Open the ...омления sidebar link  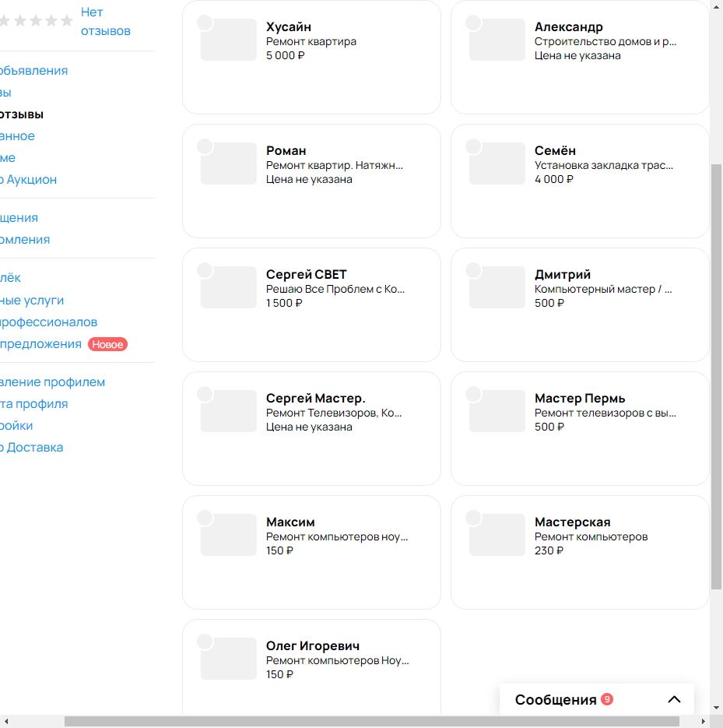coord(25,240)
